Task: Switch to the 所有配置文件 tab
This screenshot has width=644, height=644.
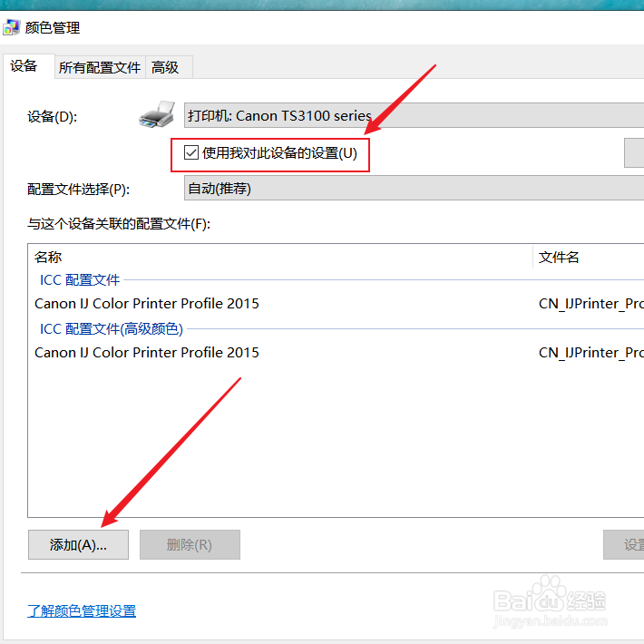Action: coord(100,67)
